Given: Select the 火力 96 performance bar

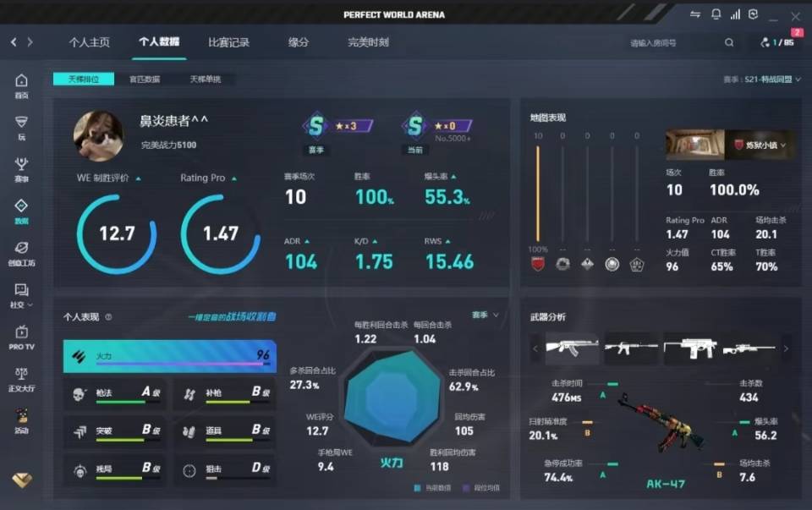Looking at the screenshot, I should tap(169, 356).
